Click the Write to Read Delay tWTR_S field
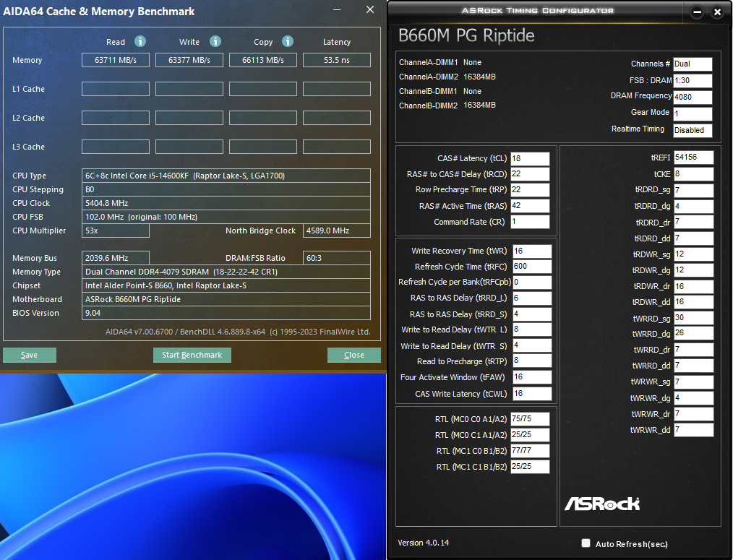 pos(532,345)
